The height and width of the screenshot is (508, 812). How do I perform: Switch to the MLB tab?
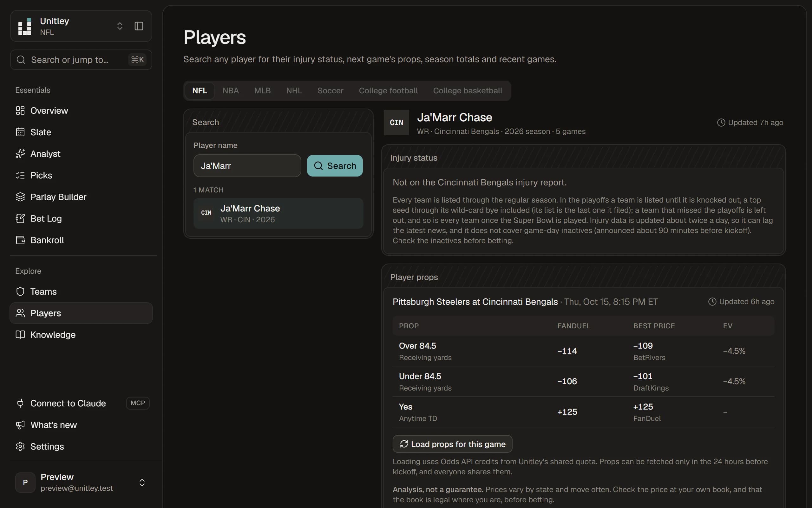262,91
